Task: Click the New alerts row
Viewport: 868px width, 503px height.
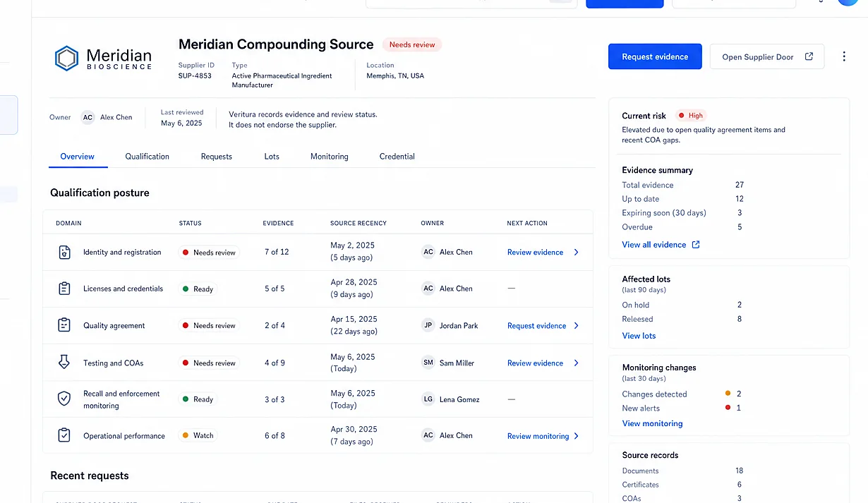Action: point(682,408)
